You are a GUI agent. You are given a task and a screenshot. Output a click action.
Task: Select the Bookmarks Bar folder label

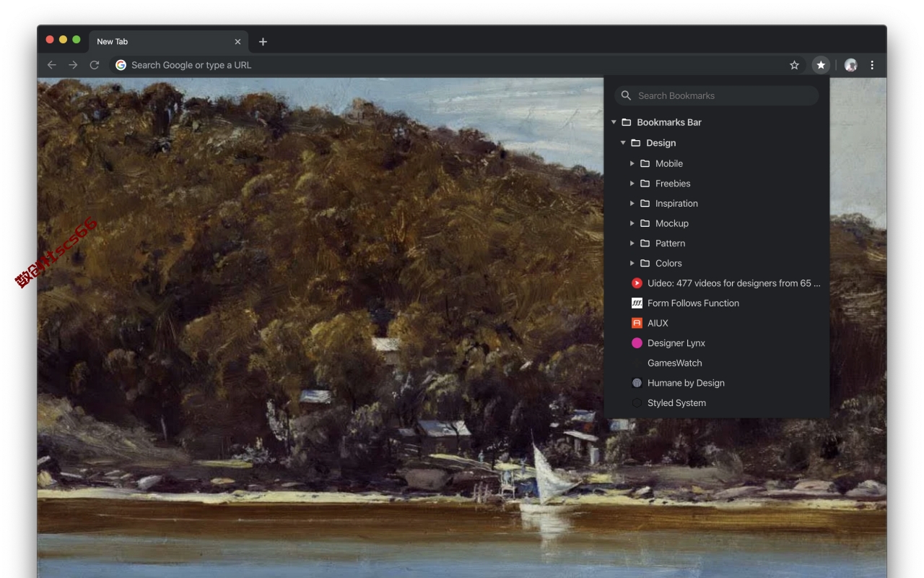[x=669, y=122]
